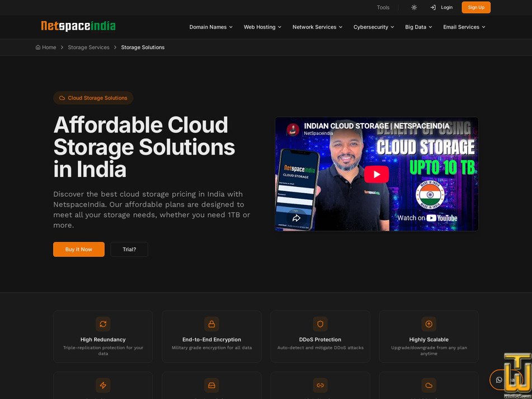Go to NetspaceIndia logo homepage
Image resolution: width=532 pixels, height=399 pixels.
(x=78, y=26)
